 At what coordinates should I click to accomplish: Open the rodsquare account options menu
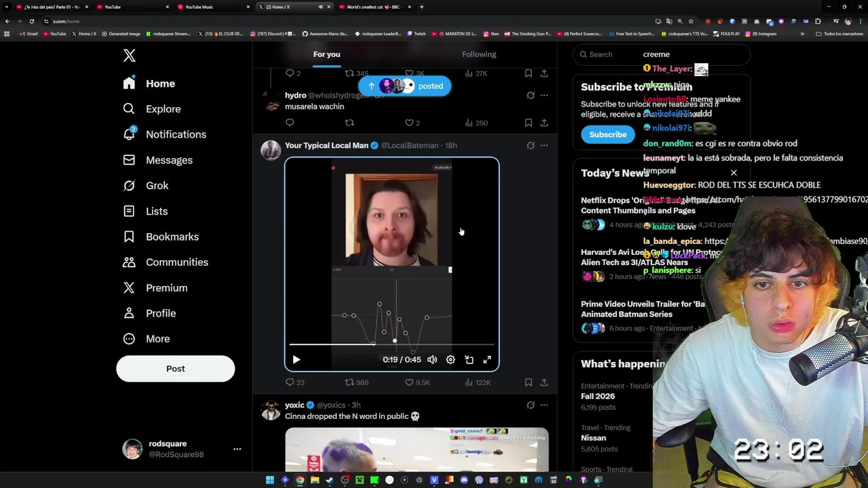tap(237, 449)
